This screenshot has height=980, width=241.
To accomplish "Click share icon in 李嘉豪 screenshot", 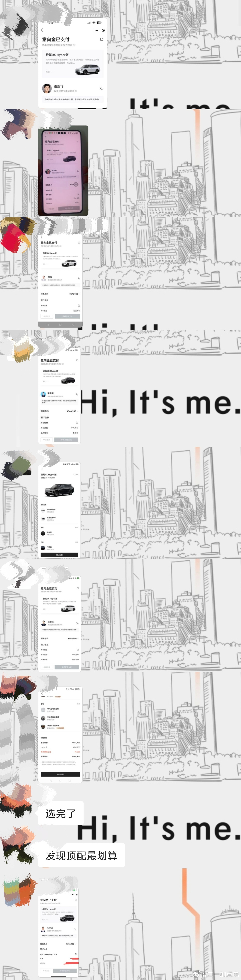I will [x=77, y=360].
